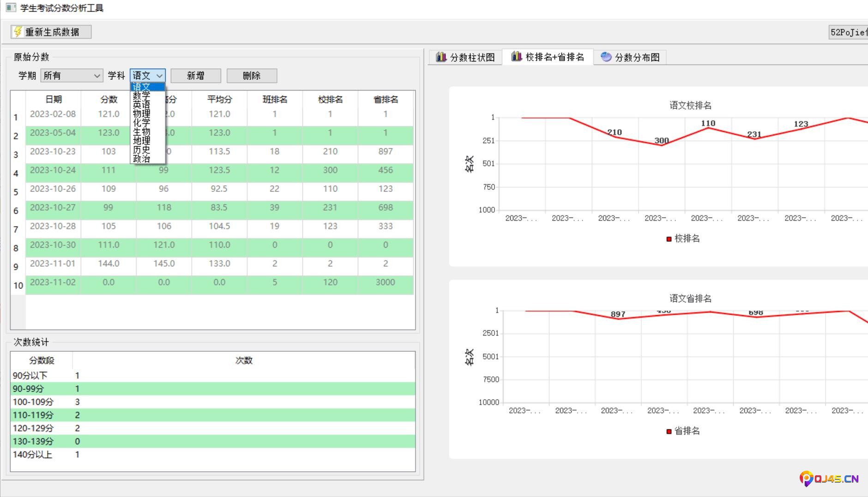Viewport: 868px width, 497px height.
Task: Click the 省排名 column header
Action: [x=386, y=99]
